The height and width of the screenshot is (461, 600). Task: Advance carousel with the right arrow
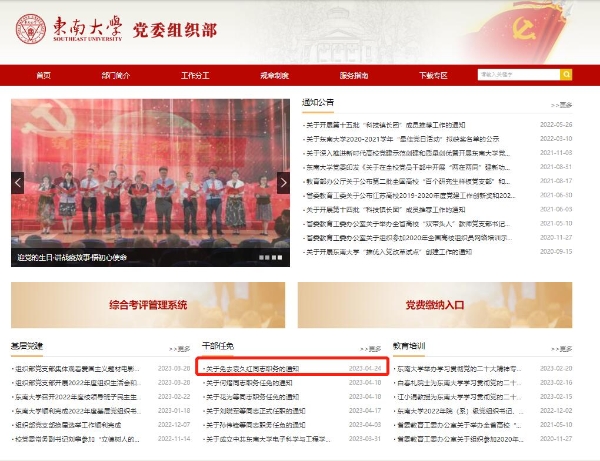[x=283, y=183]
